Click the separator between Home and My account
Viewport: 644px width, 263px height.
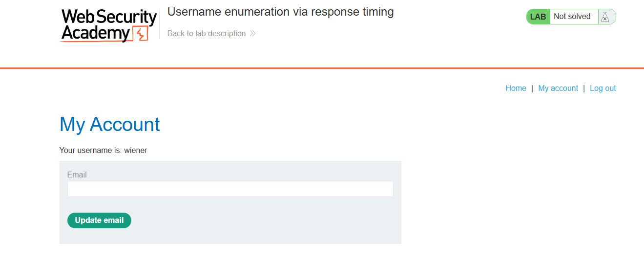[532, 88]
